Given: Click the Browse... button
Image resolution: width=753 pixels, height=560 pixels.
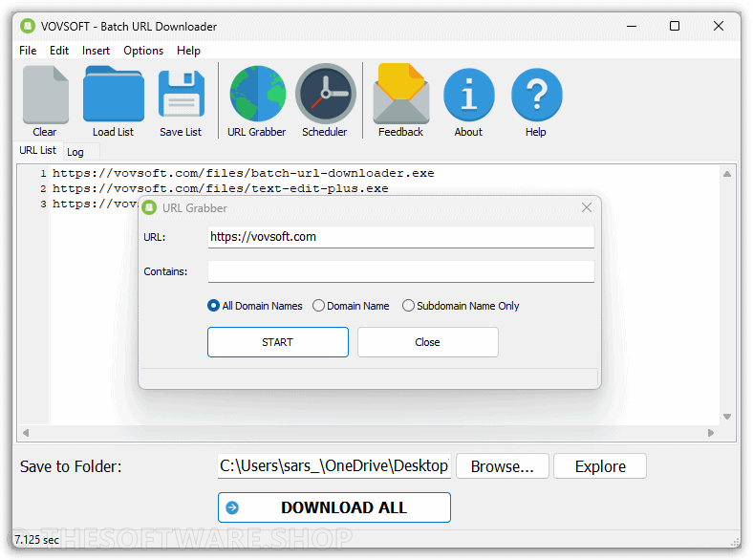Looking at the screenshot, I should 503,465.
